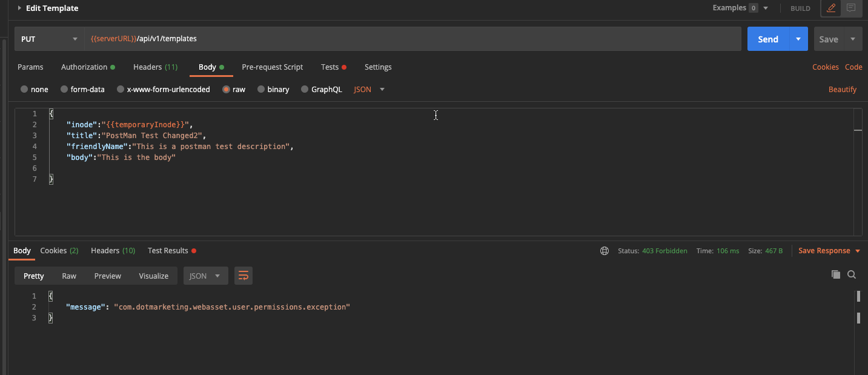The height and width of the screenshot is (375, 868).
Task: Click the globe network info icon
Action: 604,250
